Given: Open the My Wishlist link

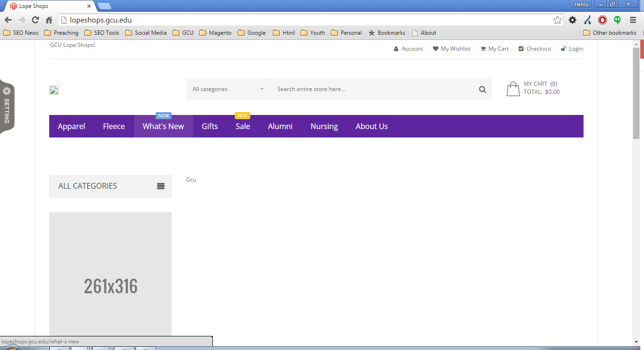Looking at the screenshot, I should (x=455, y=49).
